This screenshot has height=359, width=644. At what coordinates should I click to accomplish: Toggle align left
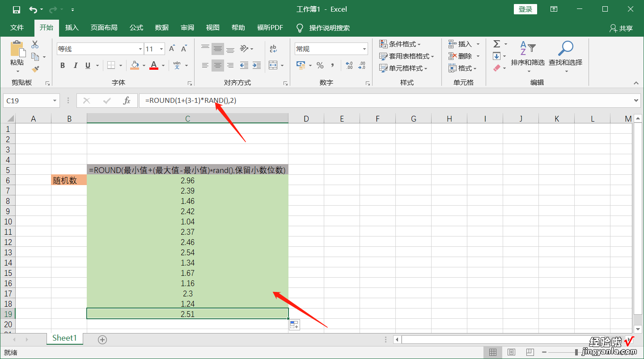[205, 65]
